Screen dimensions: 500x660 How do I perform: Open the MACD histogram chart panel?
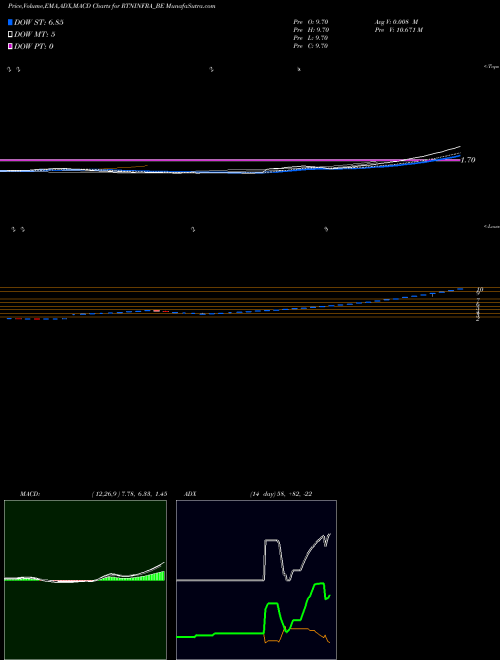85,580
